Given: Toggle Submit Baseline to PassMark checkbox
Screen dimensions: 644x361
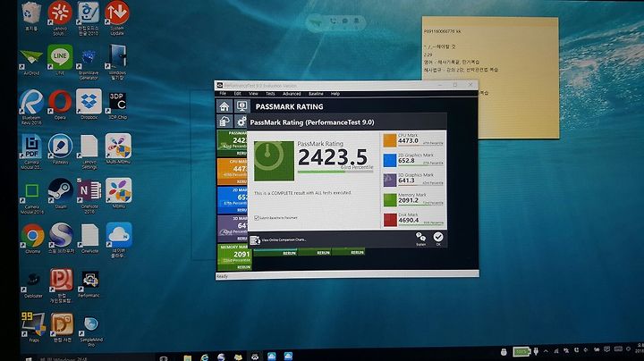Looking at the screenshot, I should click(x=257, y=218).
